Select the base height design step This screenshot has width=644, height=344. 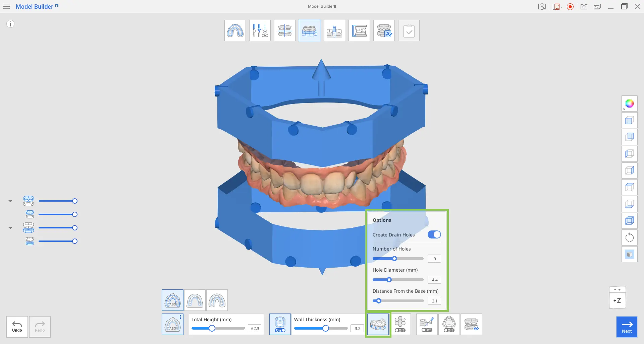pyautogui.click(x=310, y=30)
